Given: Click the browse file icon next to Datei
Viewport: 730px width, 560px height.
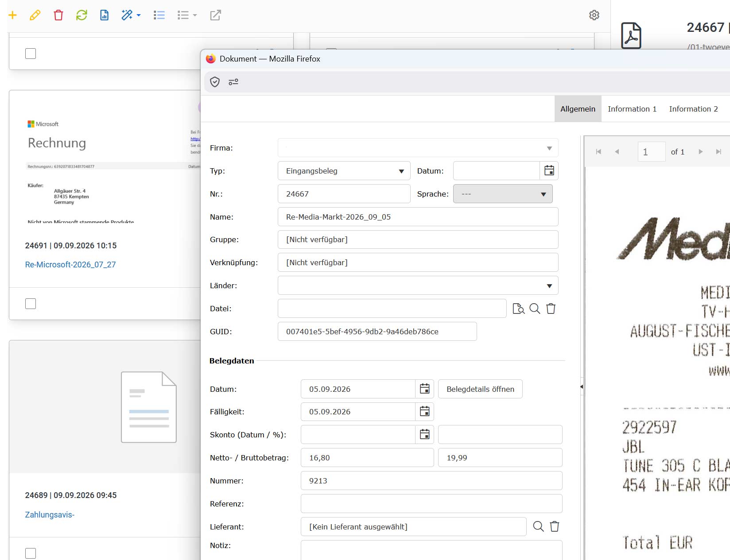Looking at the screenshot, I should click(518, 309).
